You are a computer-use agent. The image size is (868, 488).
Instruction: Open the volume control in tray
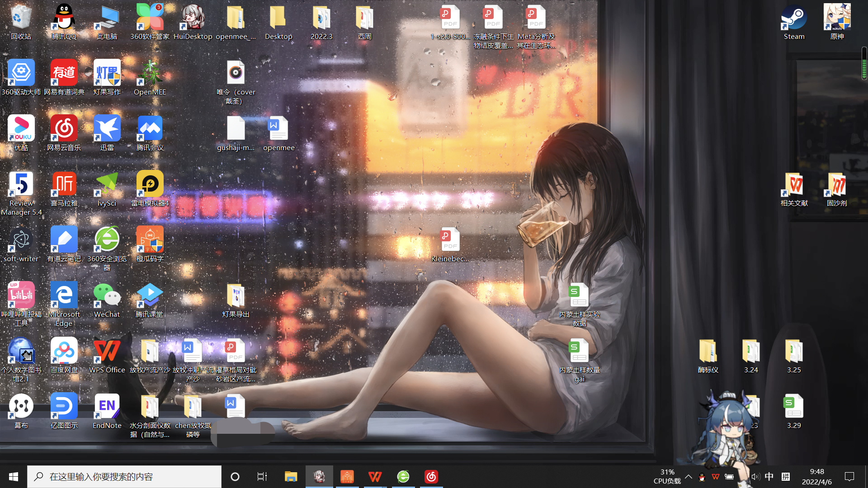click(755, 477)
